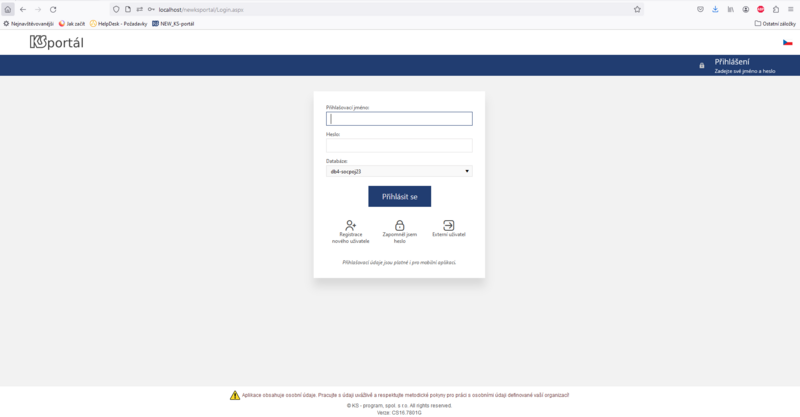800x417 pixels.
Task: Open the permissions icon in address bar
Action: pyautogui.click(x=140, y=9)
